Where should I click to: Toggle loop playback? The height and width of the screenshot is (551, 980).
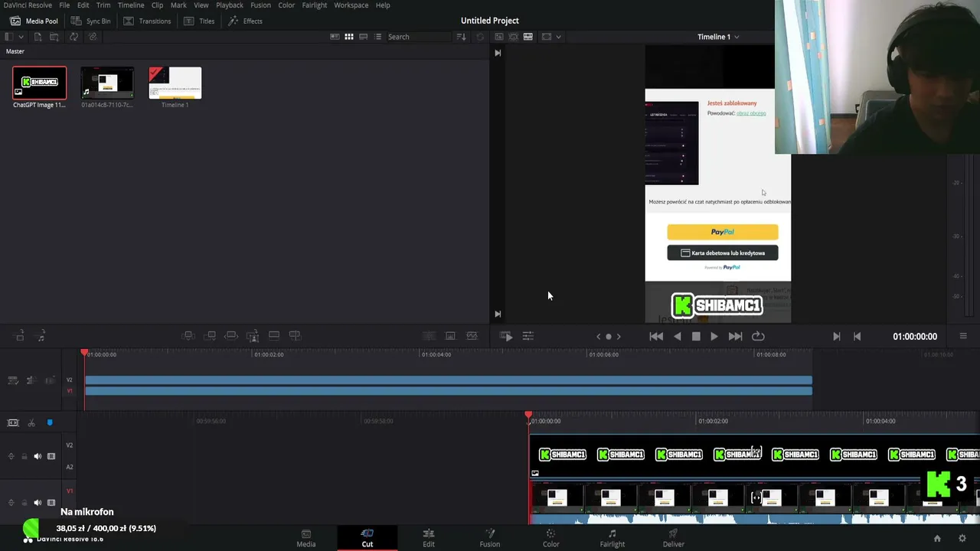tap(758, 336)
